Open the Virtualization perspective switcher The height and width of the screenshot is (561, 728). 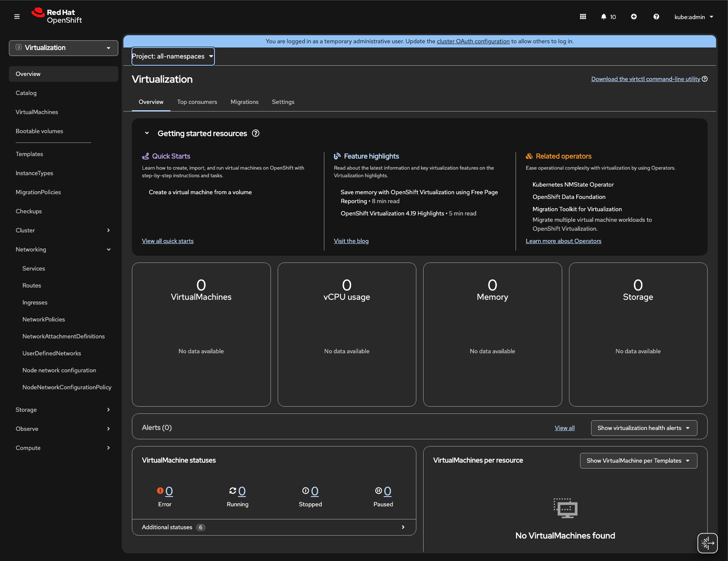(63, 48)
